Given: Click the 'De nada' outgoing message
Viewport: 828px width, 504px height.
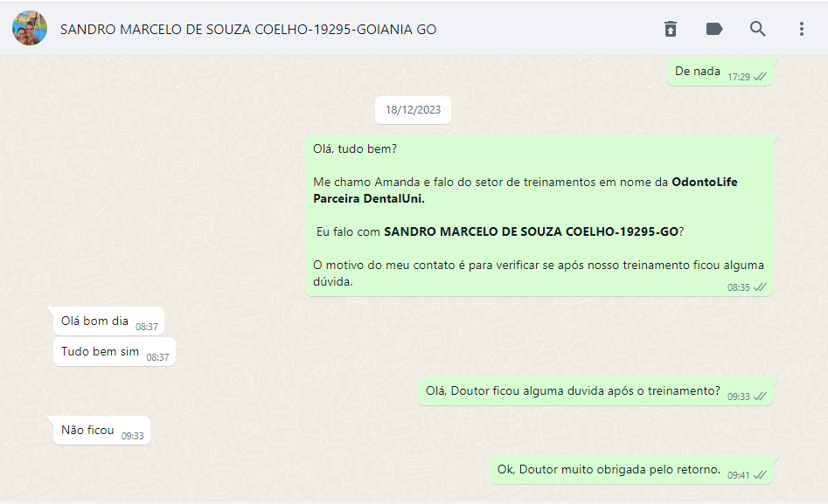Looking at the screenshot, I should point(720,72).
